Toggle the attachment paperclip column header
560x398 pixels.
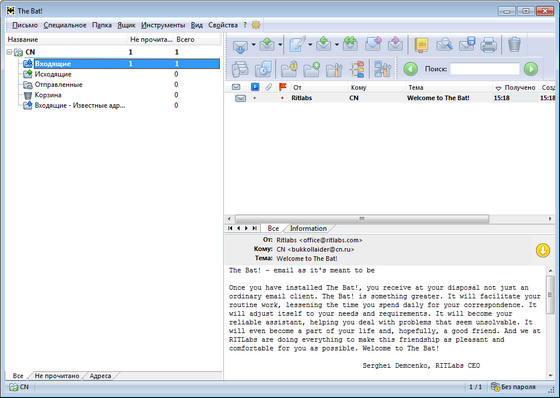click(268, 87)
